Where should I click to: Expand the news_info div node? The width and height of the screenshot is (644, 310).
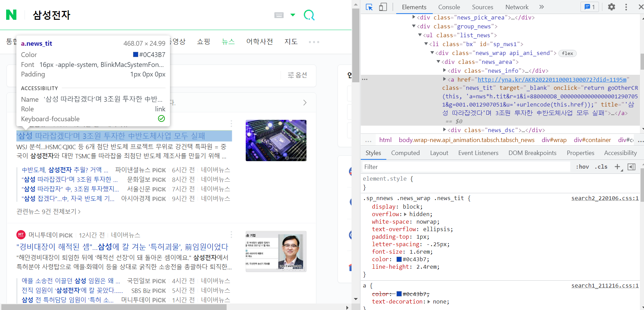(445, 70)
